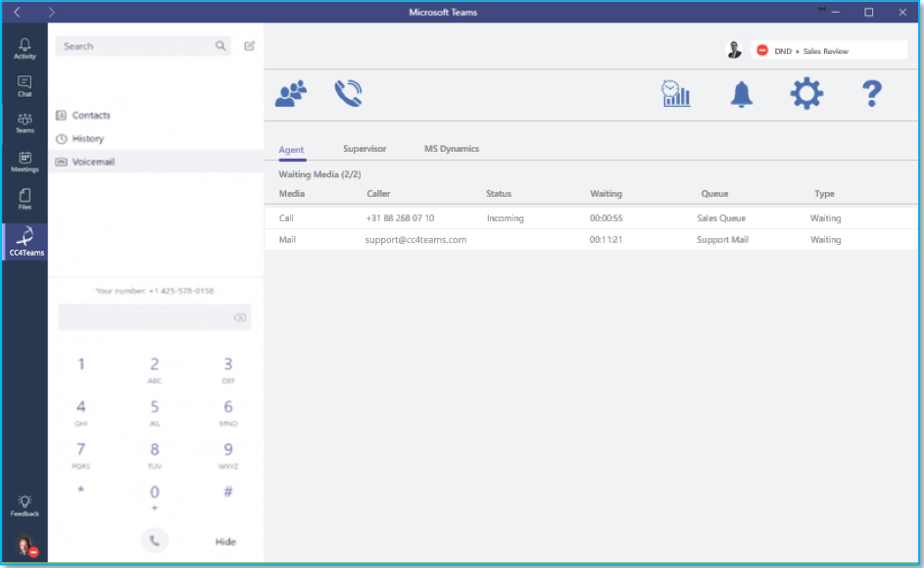Open the contacts group people icon

tap(291, 93)
